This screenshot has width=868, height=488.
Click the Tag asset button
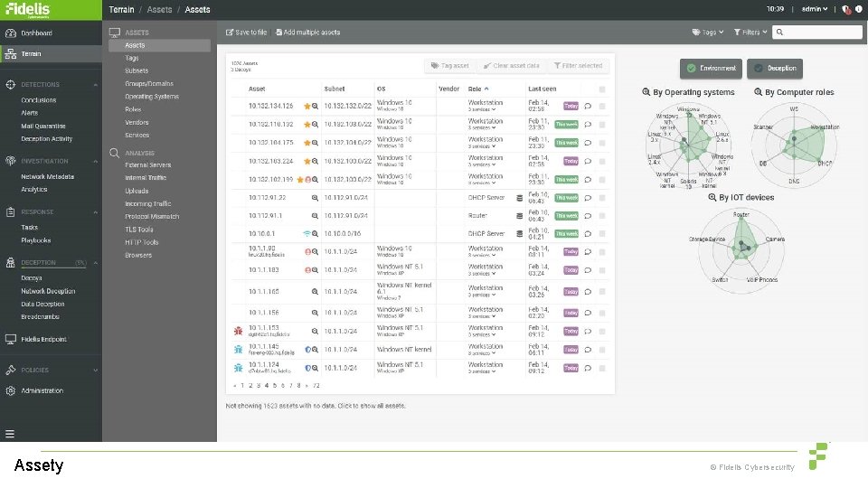(450, 66)
